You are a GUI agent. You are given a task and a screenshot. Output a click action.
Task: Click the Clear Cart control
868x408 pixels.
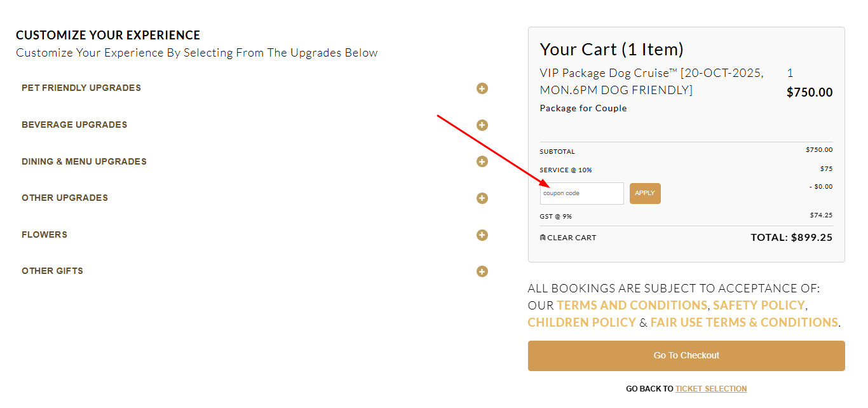point(568,237)
